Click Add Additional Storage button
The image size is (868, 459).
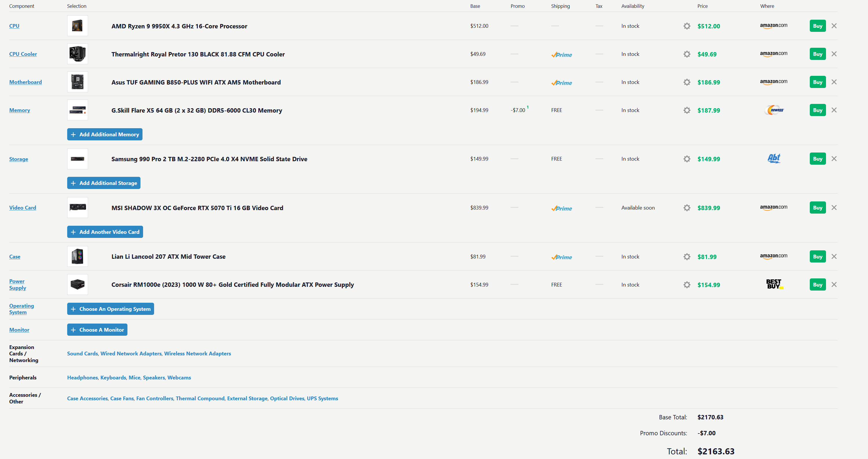click(104, 183)
